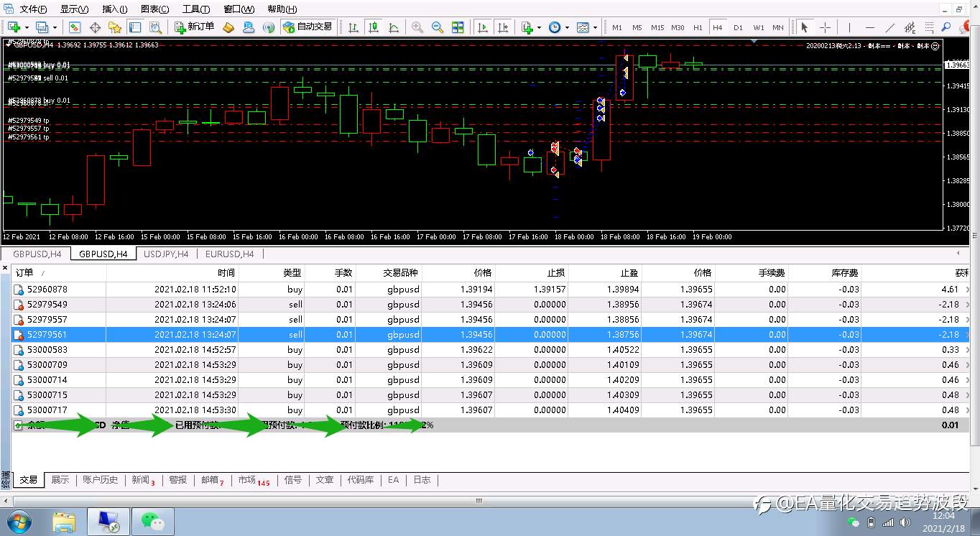Open the 文件(F) menu

33,9
